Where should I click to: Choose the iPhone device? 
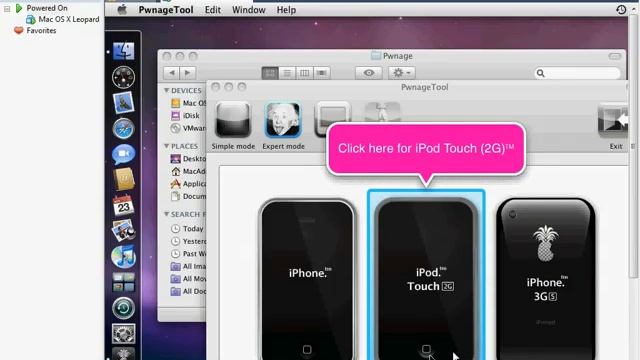pos(307,279)
